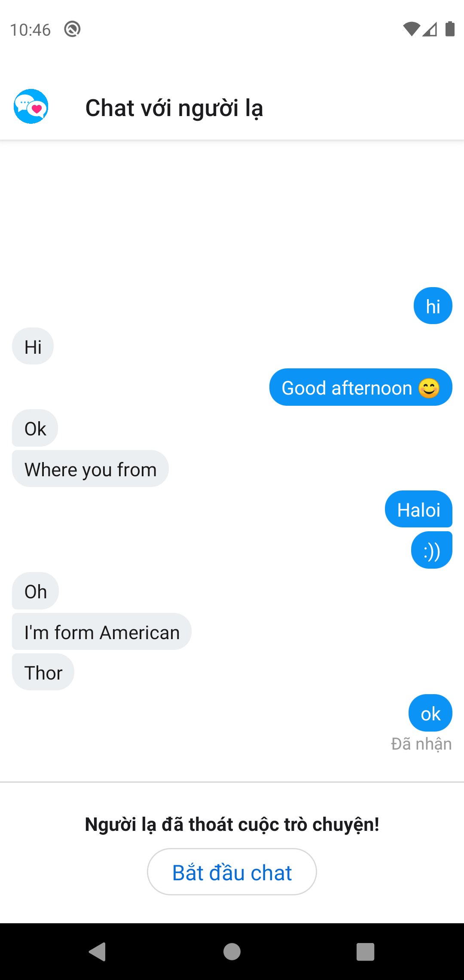Tap the clock time in status bar

click(x=30, y=30)
